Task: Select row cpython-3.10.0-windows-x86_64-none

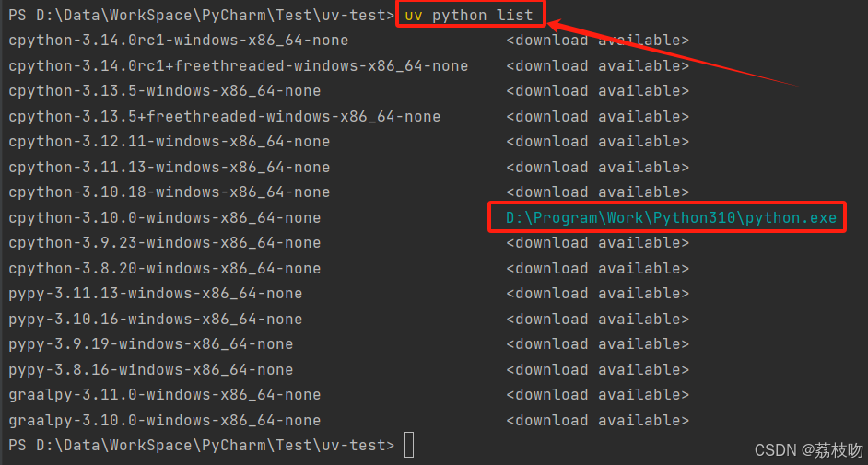Action: (164, 218)
